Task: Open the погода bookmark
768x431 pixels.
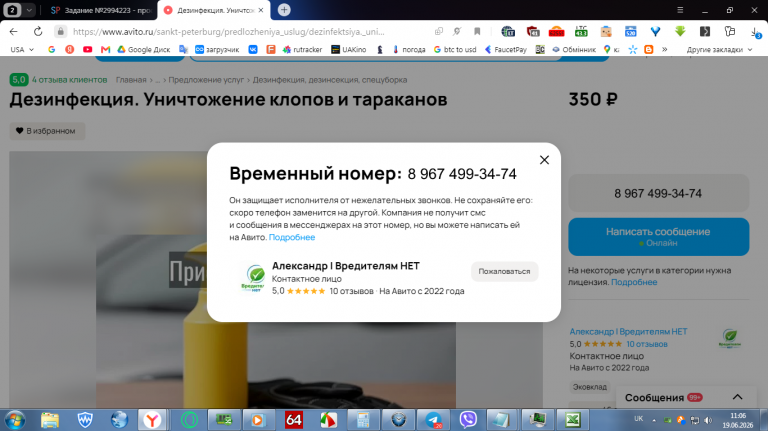Action: coord(409,49)
